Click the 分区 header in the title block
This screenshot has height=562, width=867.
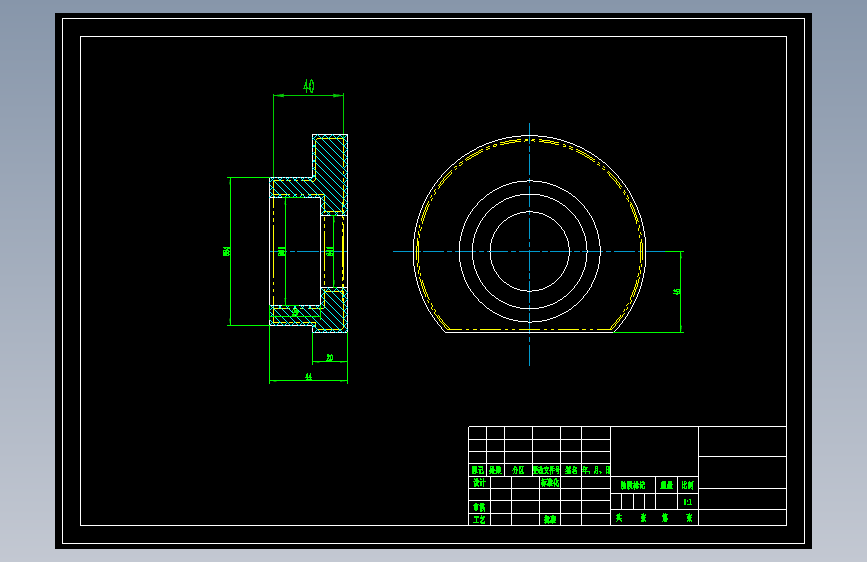point(518,470)
